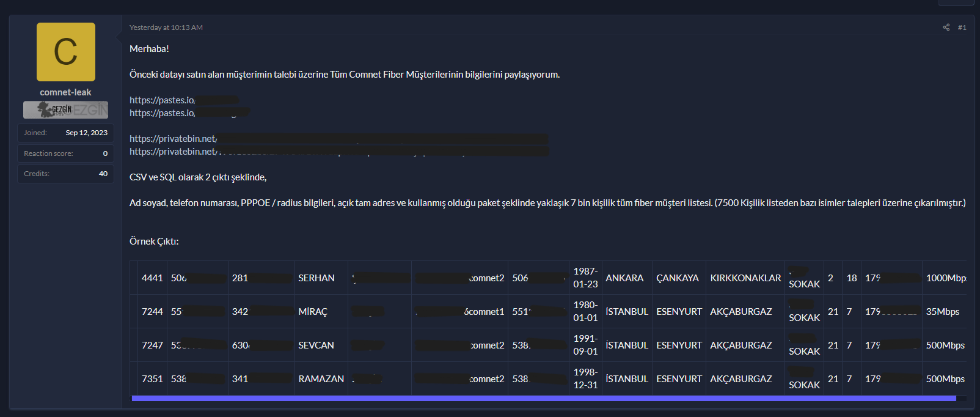
Task: Select the table cell with ID 4441
Action: click(x=152, y=278)
